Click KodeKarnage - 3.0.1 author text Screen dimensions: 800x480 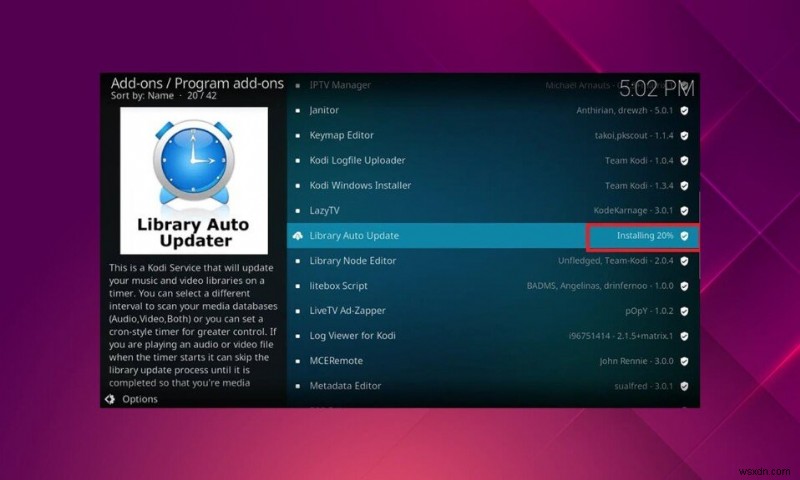tap(633, 210)
